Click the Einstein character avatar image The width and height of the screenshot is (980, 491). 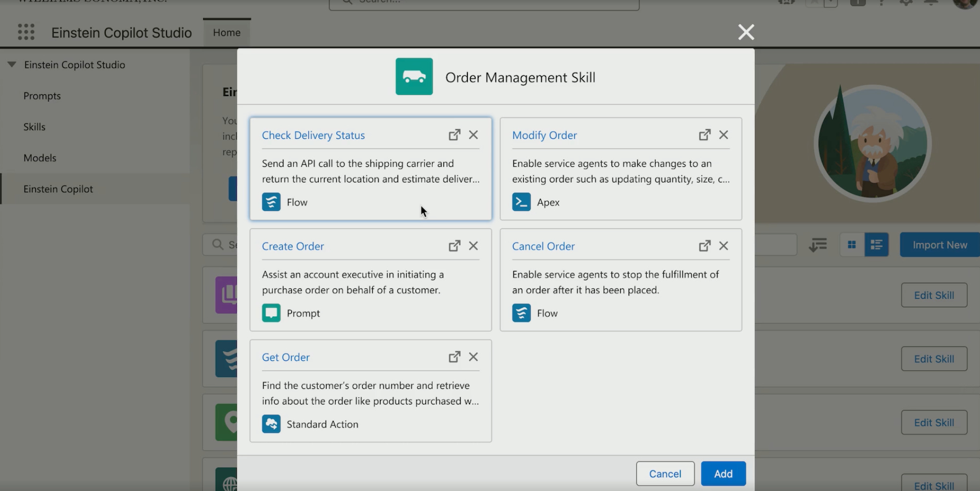tap(873, 143)
